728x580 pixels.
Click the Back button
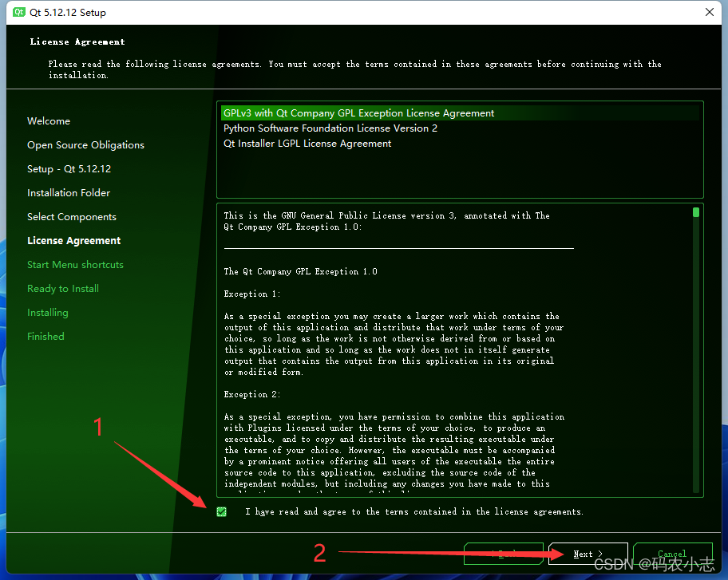[503, 553]
